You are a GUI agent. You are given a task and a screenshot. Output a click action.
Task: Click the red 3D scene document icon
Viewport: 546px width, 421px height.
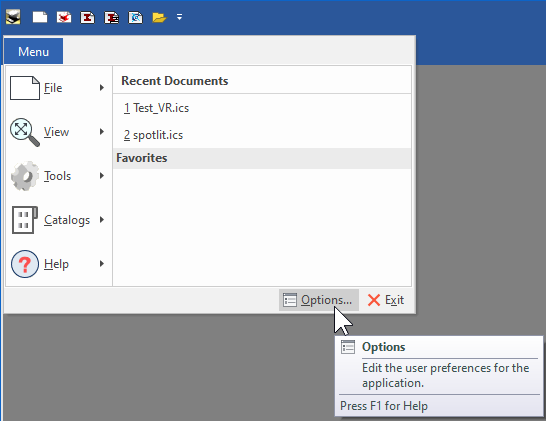(x=64, y=17)
